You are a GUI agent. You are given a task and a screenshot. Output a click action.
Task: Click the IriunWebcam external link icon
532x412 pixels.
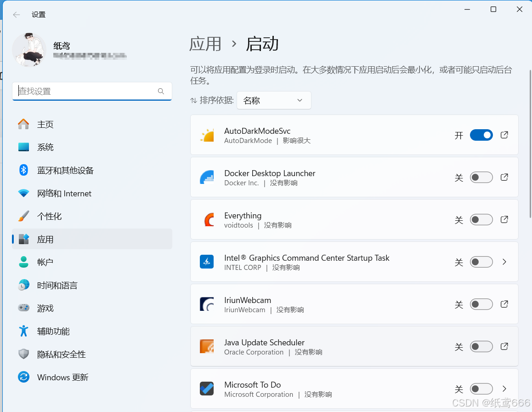click(504, 304)
